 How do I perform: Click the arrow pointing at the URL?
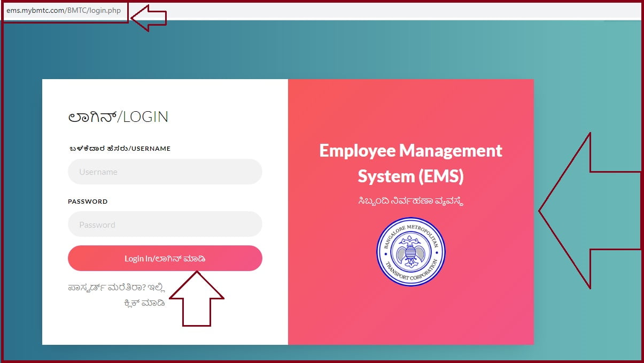[150, 17]
